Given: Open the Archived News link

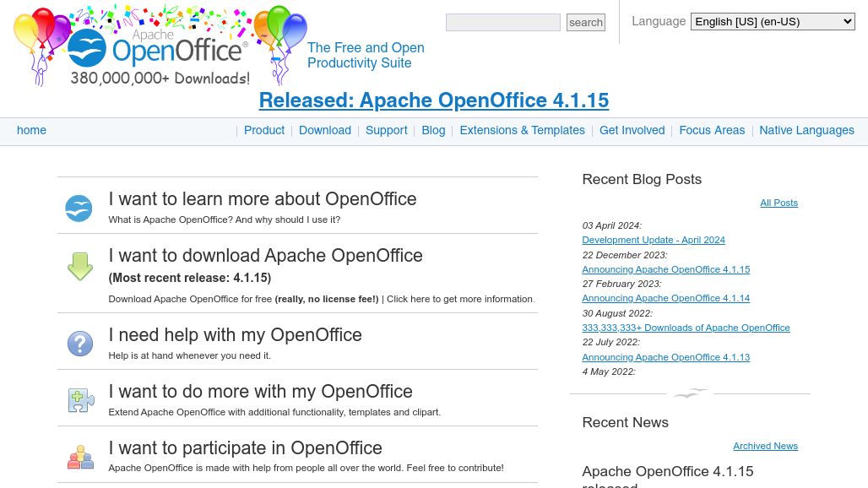Looking at the screenshot, I should 766,446.
